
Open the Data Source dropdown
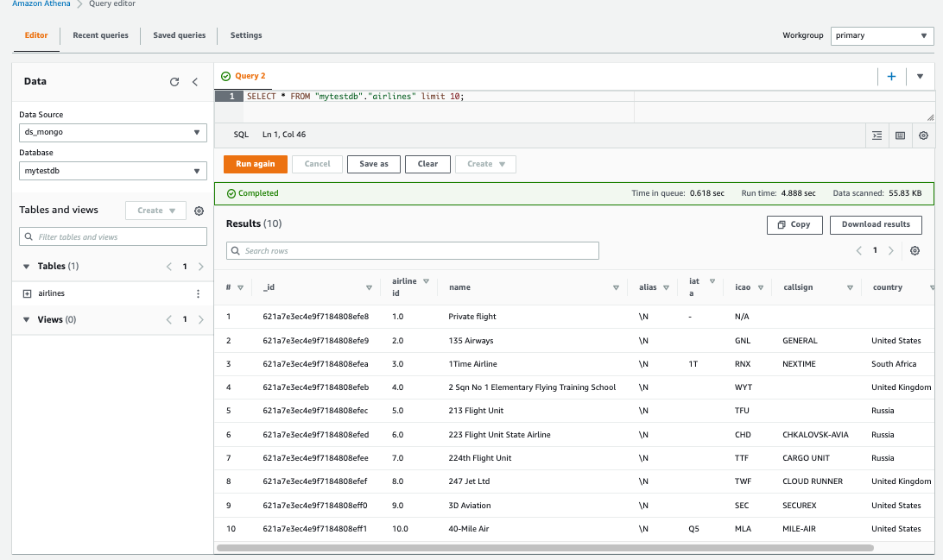[113, 132]
